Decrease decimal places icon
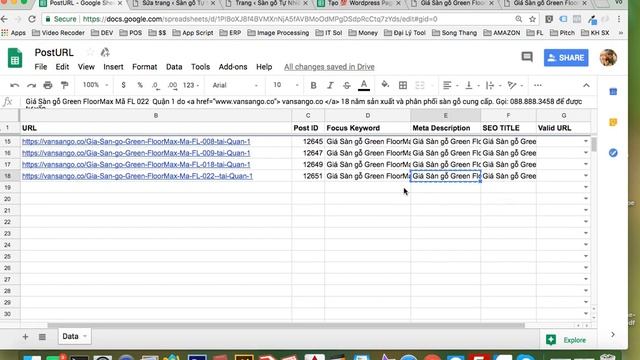640x360 pixels. tap(156, 85)
